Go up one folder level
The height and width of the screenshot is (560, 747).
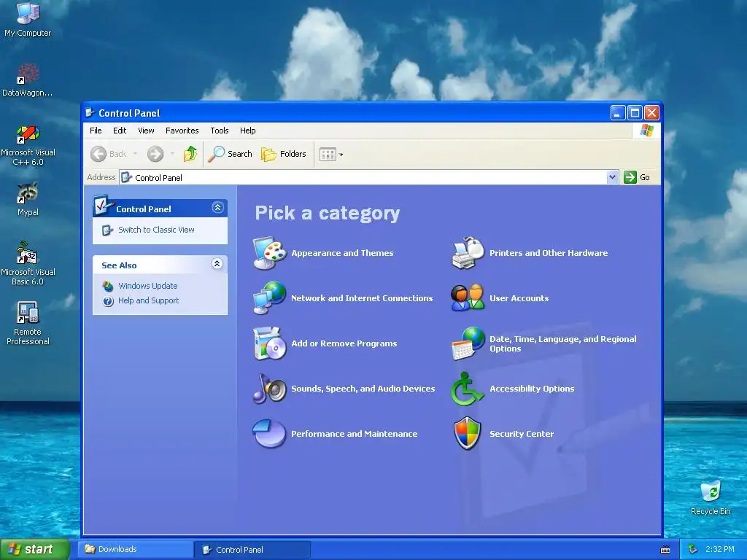click(190, 154)
